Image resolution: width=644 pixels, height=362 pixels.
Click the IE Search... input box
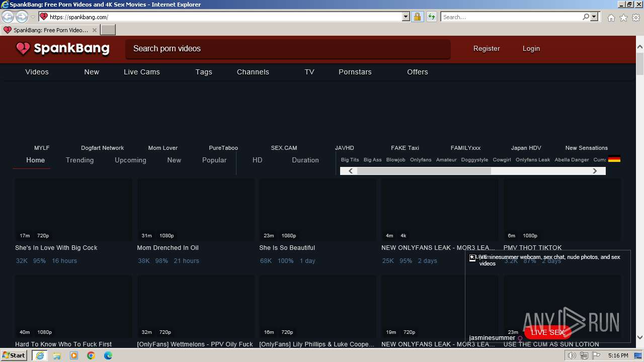(512, 17)
